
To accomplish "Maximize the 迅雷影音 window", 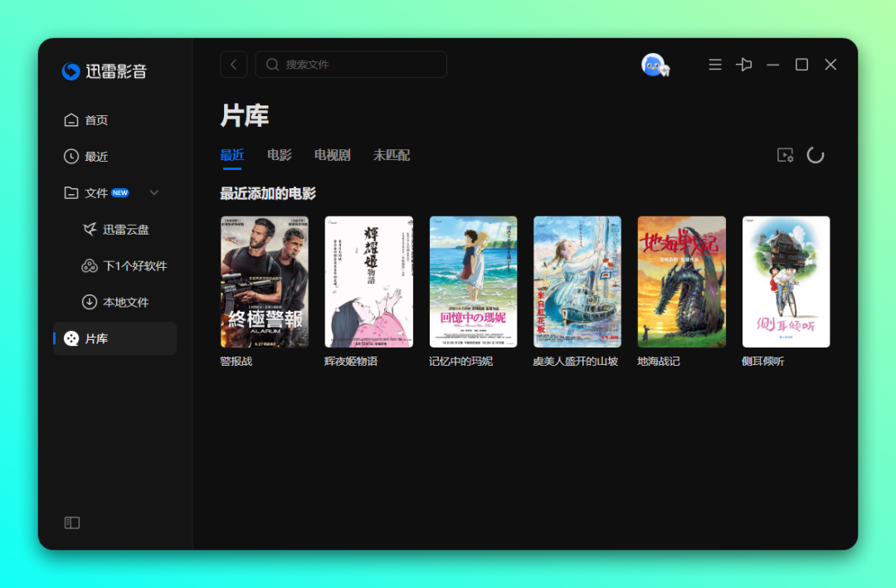I will point(801,65).
